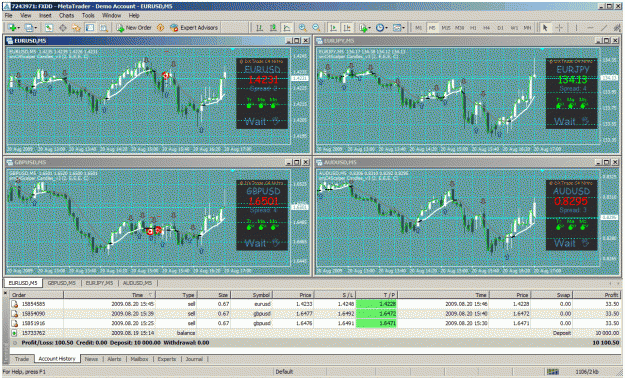
Task: Toggle the Navigator panel icon
Action: tap(76, 28)
